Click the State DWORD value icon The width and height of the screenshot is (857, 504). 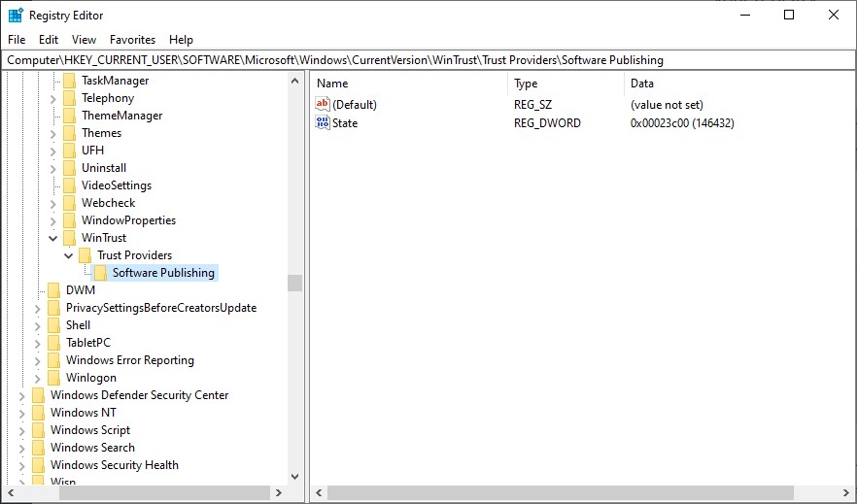(323, 122)
